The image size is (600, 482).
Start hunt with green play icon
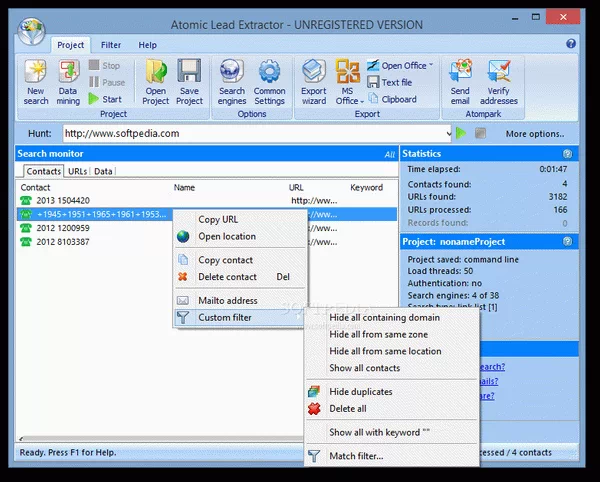[x=461, y=133]
